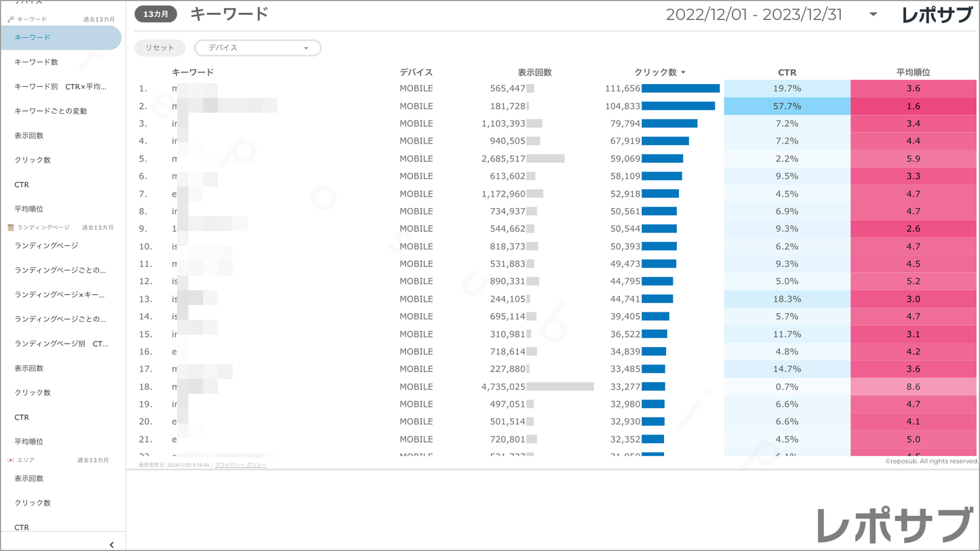Click the レポサブ logo in the top right
This screenshot has height=551, width=980.
937,15
